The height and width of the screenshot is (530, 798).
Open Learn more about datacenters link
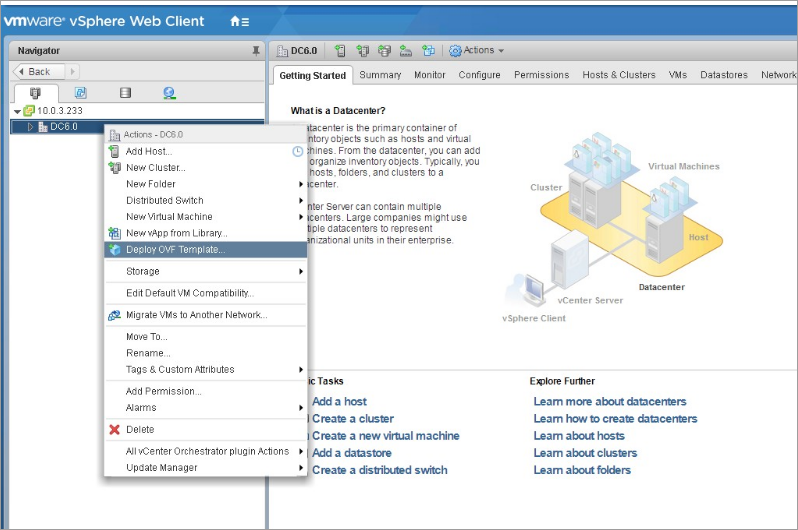pyautogui.click(x=610, y=401)
